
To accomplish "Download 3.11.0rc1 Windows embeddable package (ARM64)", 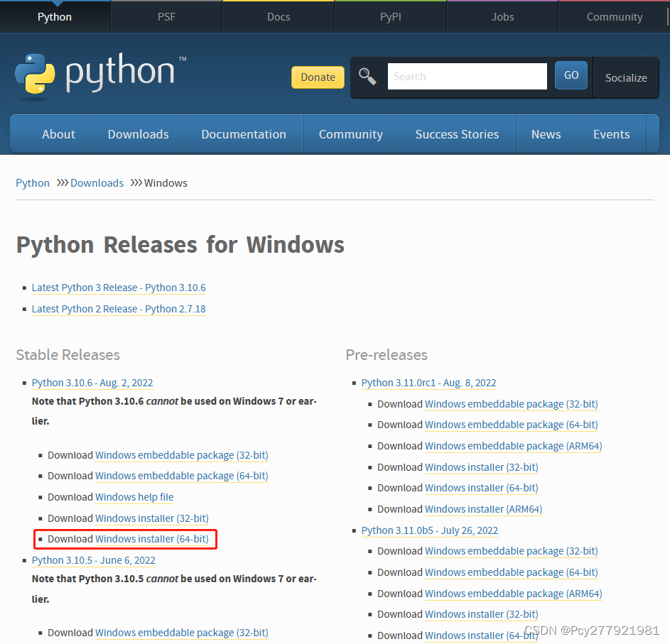I will pos(514,446).
